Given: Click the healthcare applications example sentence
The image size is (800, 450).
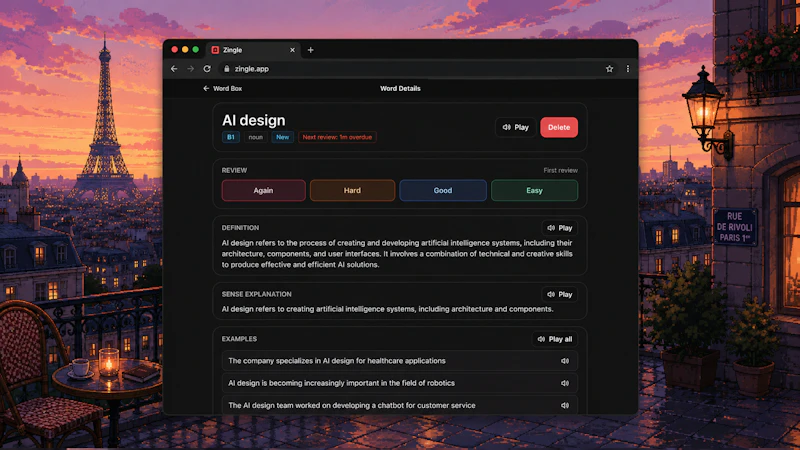Looking at the screenshot, I should 337,361.
